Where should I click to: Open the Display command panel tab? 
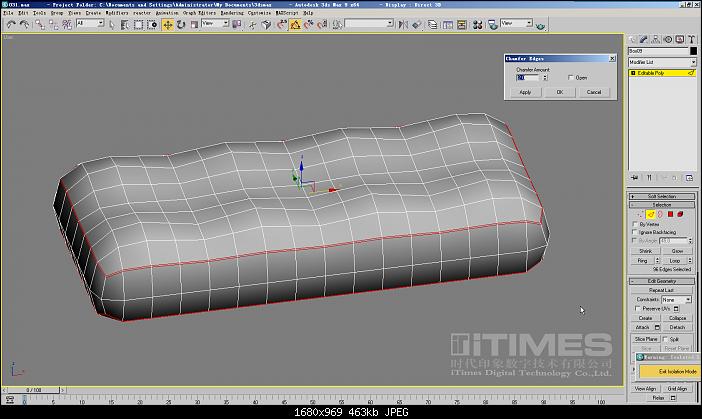678,39
